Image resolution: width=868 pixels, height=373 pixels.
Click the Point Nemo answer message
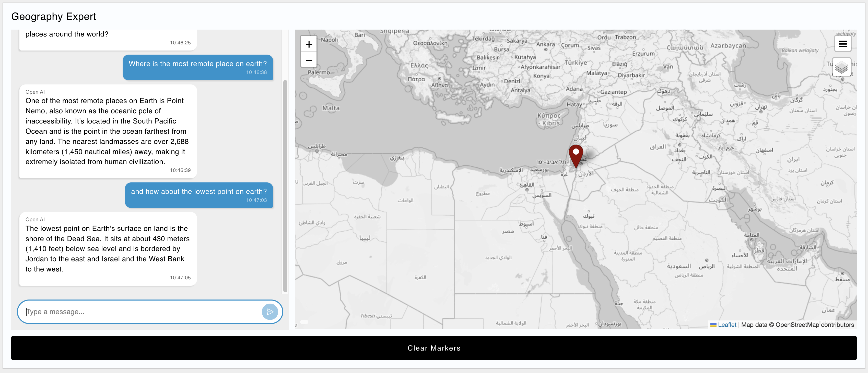tap(108, 131)
